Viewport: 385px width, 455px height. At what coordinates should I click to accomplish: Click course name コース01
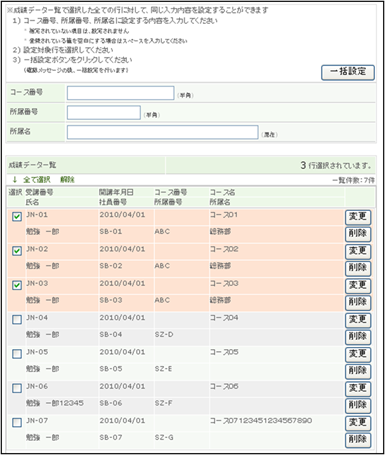point(224,215)
